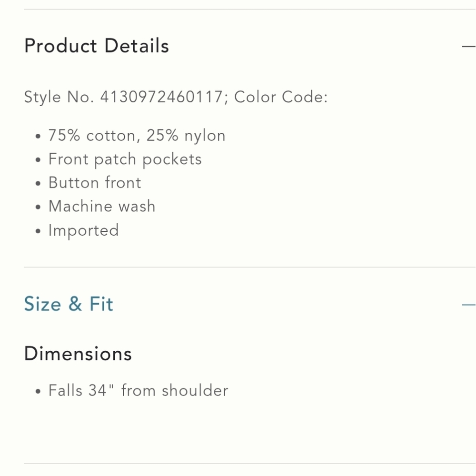Click the Product Details heading

[x=97, y=46]
